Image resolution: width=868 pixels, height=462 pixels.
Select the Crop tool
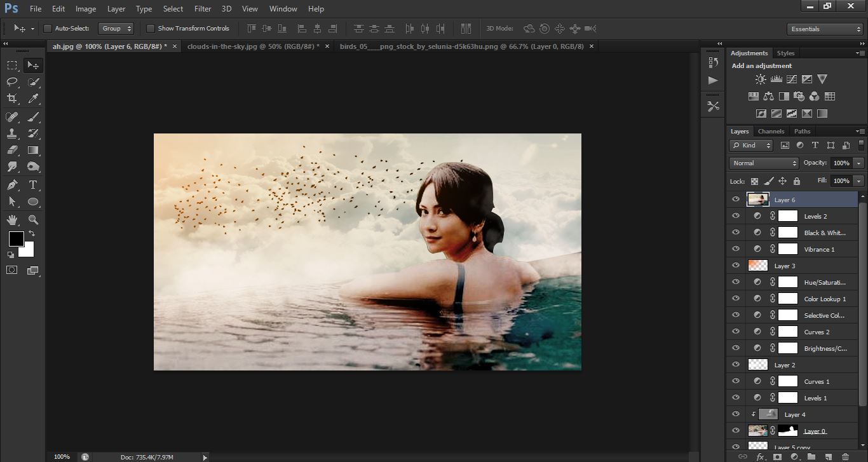point(12,99)
